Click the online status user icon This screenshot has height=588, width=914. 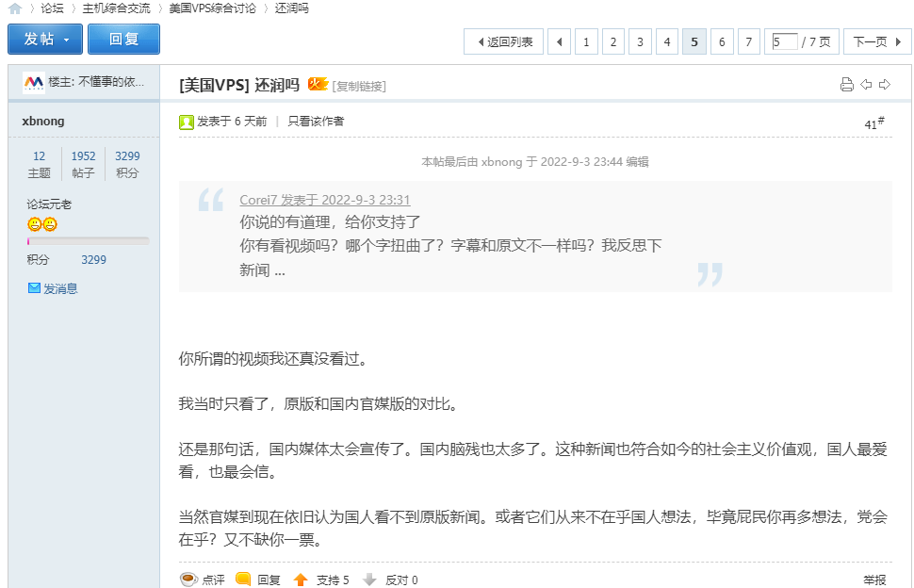click(187, 122)
